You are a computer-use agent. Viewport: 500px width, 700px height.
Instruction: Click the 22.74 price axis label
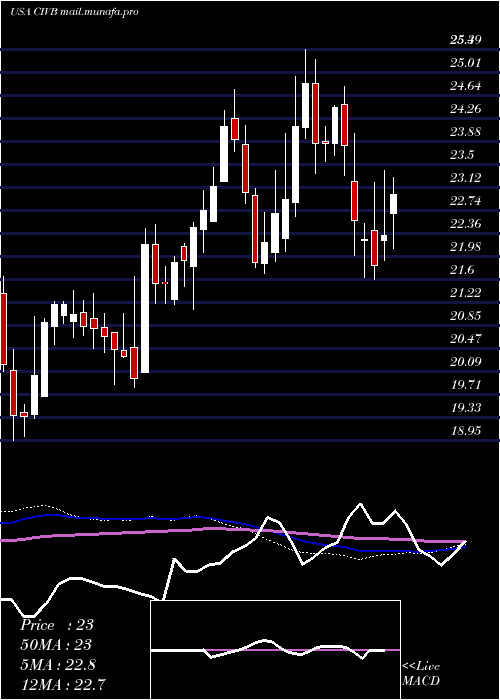click(465, 200)
